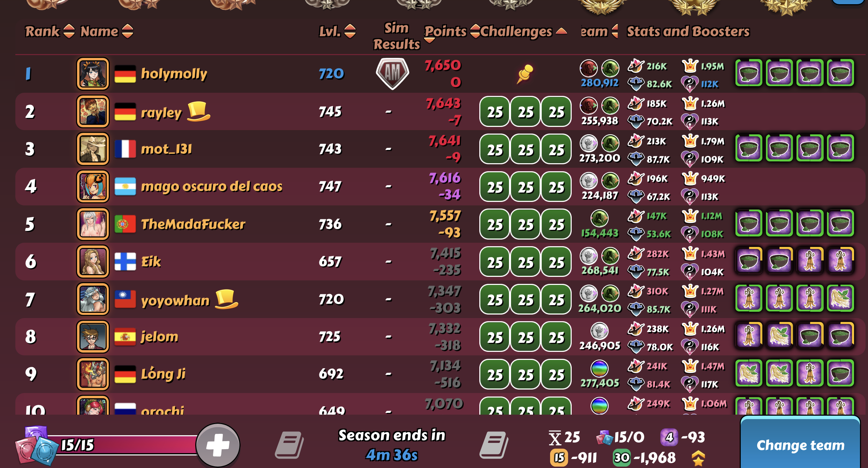Click the golden chevron rank icon at bottom
Screen dimensions: 868x468
click(x=698, y=458)
